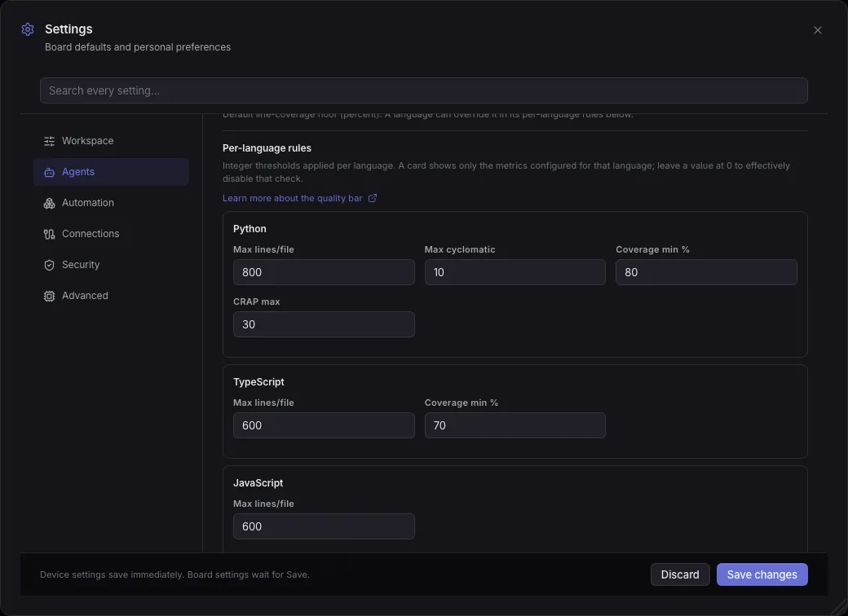The height and width of the screenshot is (616, 848).
Task: Focus the 'Search every setting' field
Action: [x=423, y=90]
